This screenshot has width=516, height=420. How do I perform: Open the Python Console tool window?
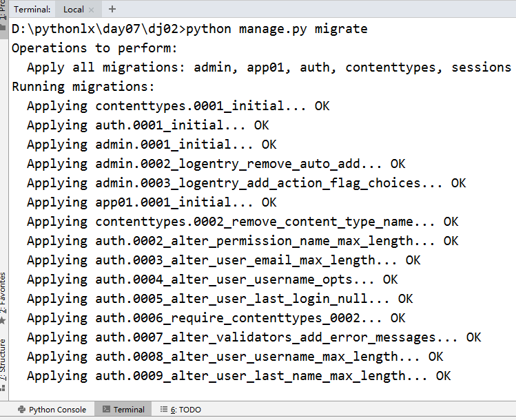tap(52, 410)
